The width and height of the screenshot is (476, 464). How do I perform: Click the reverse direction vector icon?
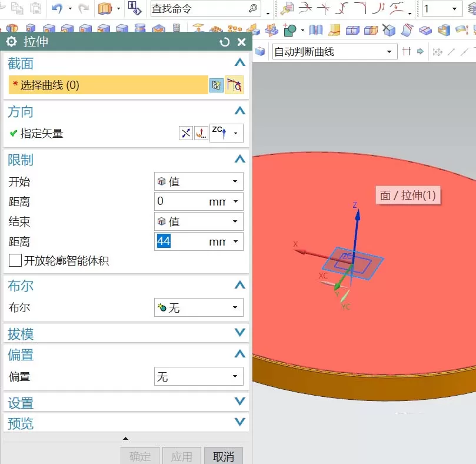(x=186, y=133)
